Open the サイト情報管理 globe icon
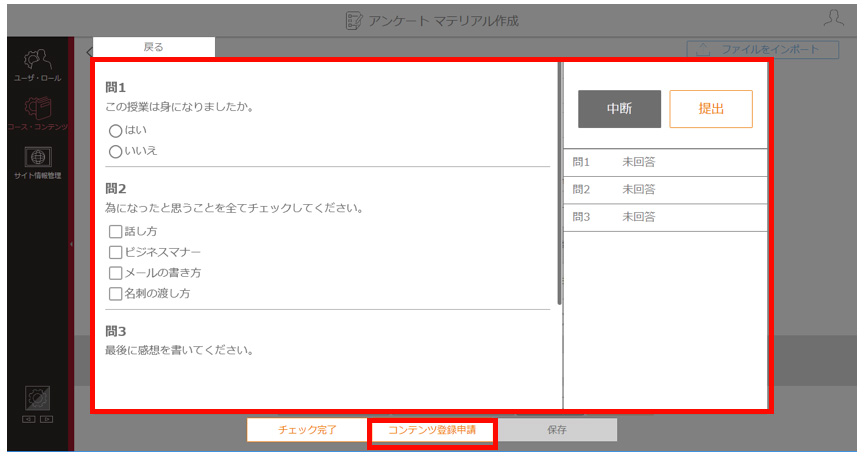 37,157
